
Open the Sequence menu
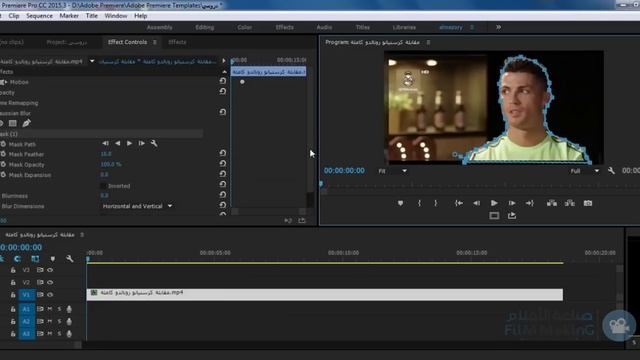click(39, 16)
